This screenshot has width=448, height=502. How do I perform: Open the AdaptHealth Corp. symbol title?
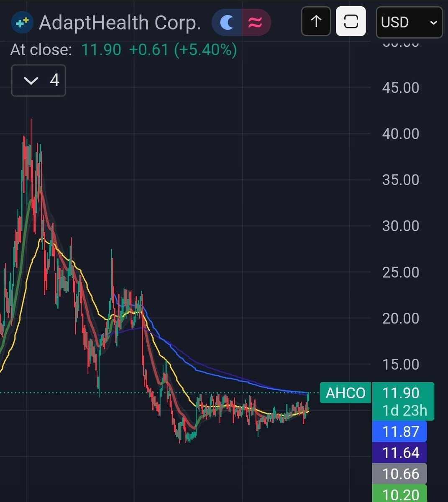coord(120,23)
